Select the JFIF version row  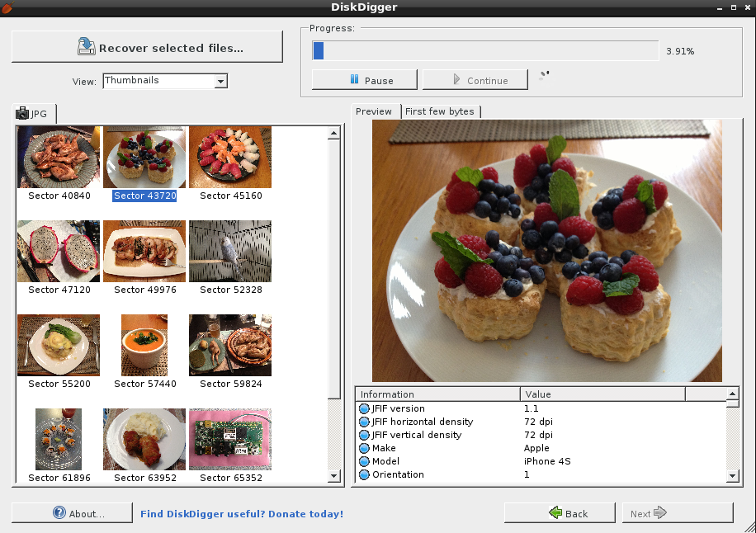click(x=541, y=408)
